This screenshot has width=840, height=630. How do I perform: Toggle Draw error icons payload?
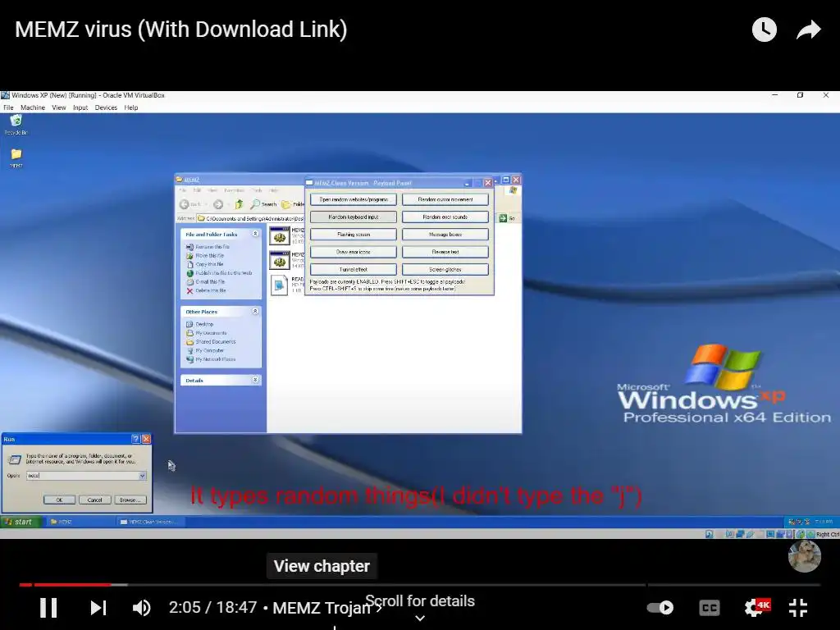[353, 252]
